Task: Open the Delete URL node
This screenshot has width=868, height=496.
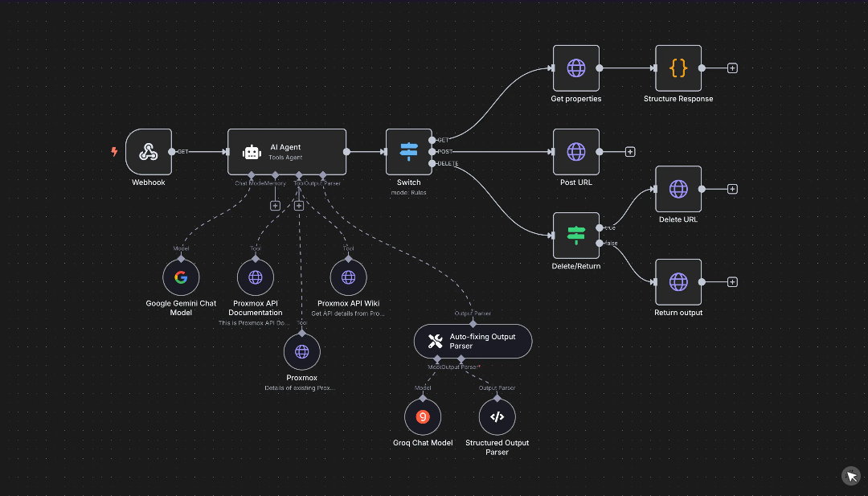Action: coord(678,189)
